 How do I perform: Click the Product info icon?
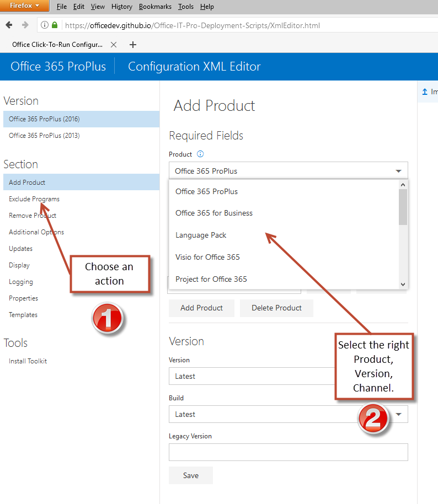(x=200, y=154)
